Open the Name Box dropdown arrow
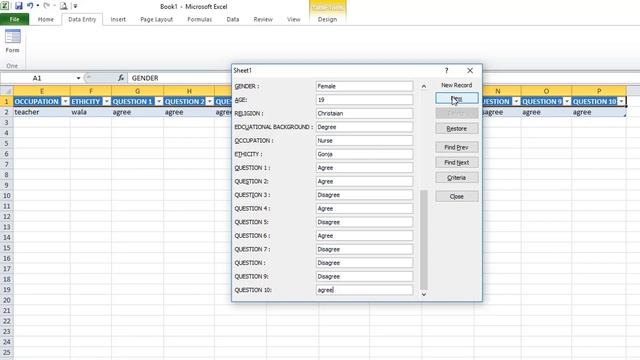Screen dimensions: 640x360 78,78
